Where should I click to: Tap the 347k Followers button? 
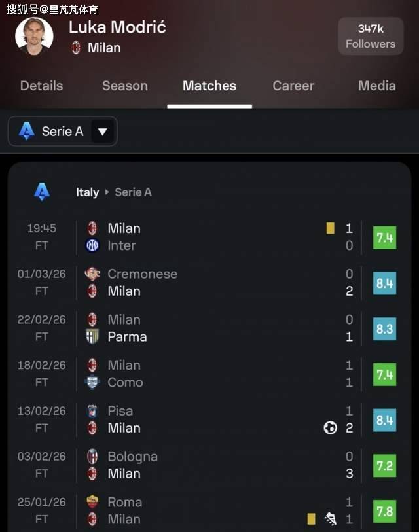(371, 37)
